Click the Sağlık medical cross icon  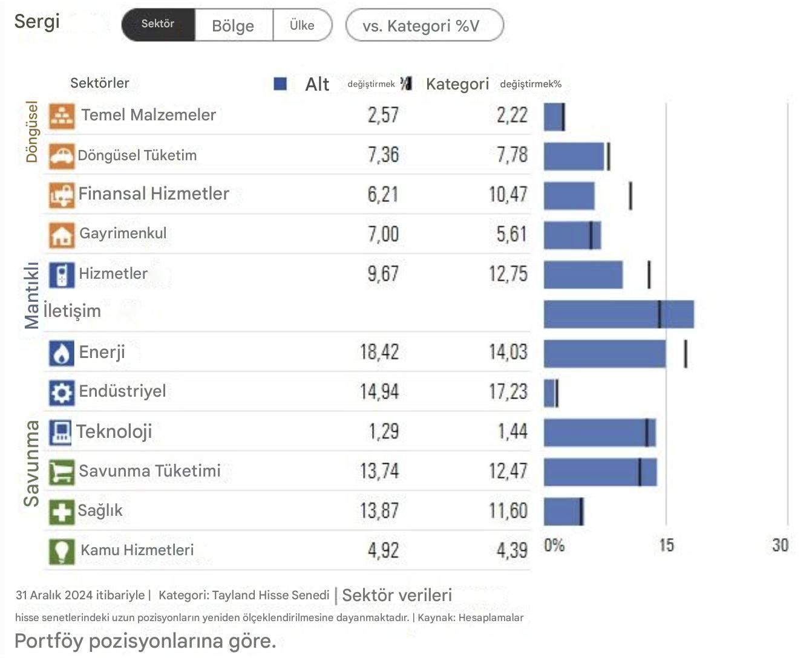point(62,512)
